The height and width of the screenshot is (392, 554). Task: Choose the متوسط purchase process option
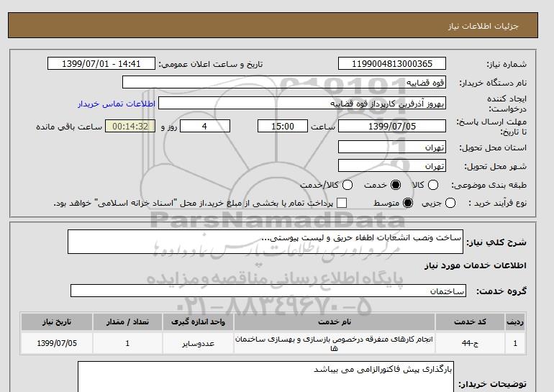408,203
